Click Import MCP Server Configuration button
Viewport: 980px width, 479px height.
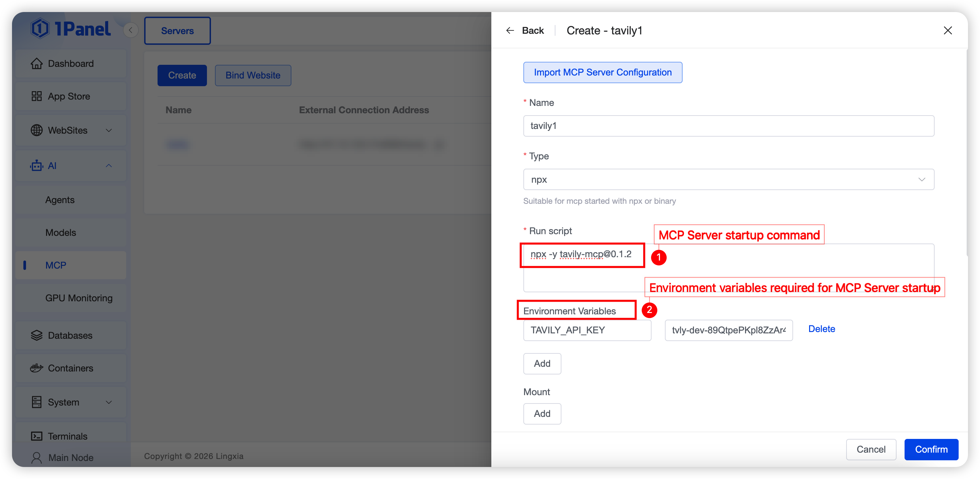(602, 72)
